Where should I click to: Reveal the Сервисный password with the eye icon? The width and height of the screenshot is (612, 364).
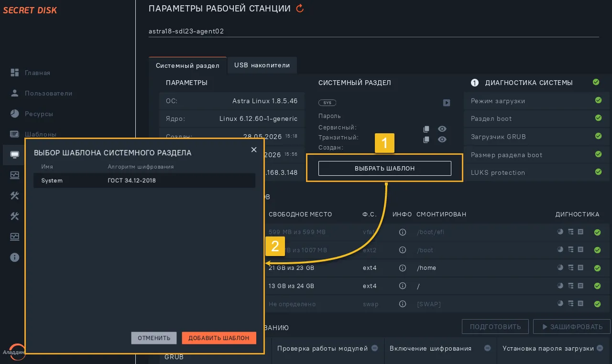tap(442, 129)
